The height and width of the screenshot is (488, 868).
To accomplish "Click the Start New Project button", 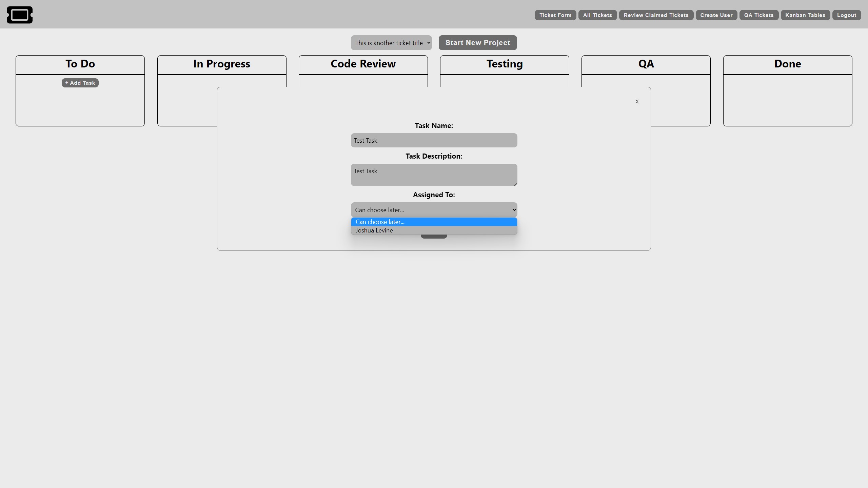I will [x=477, y=42].
